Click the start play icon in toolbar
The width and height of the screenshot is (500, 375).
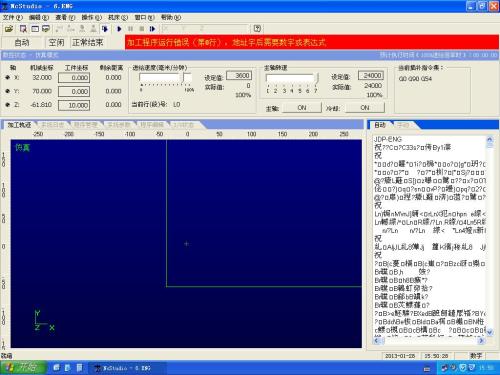click(x=119, y=29)
